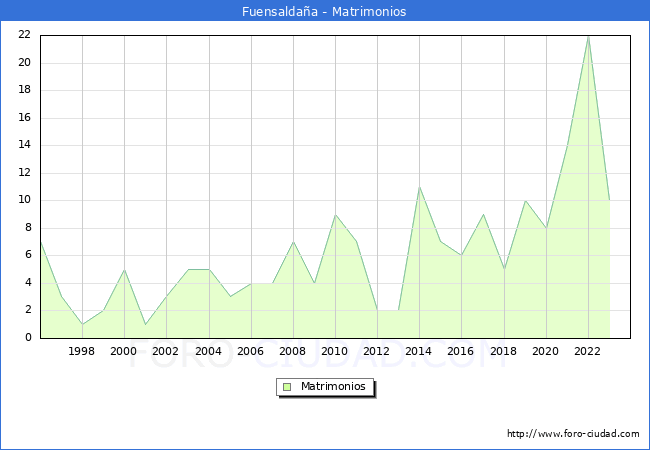Click the 2016 x-axis label

coord(461,351)
